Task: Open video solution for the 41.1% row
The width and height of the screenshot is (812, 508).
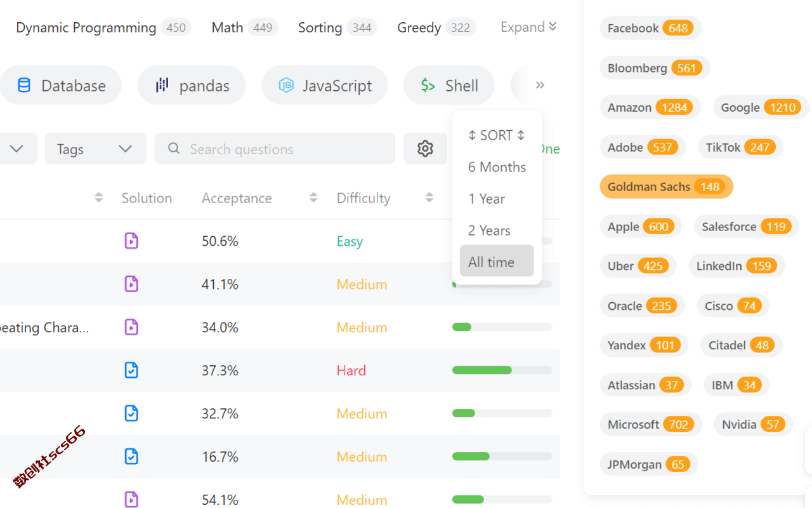Action: (131, 284)
